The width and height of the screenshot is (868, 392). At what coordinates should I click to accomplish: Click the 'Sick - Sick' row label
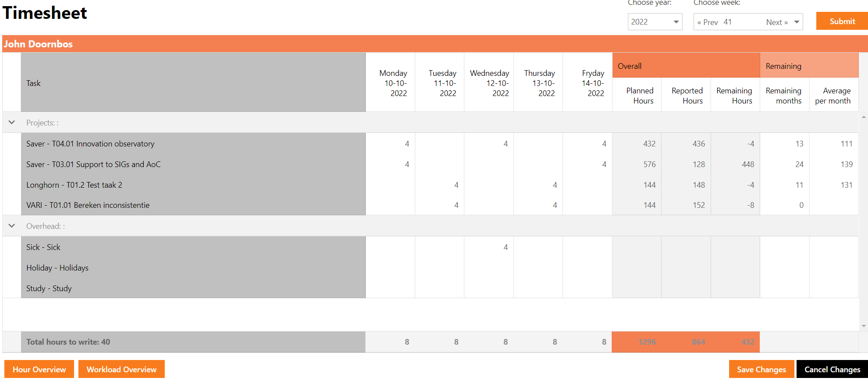[43, 247]
